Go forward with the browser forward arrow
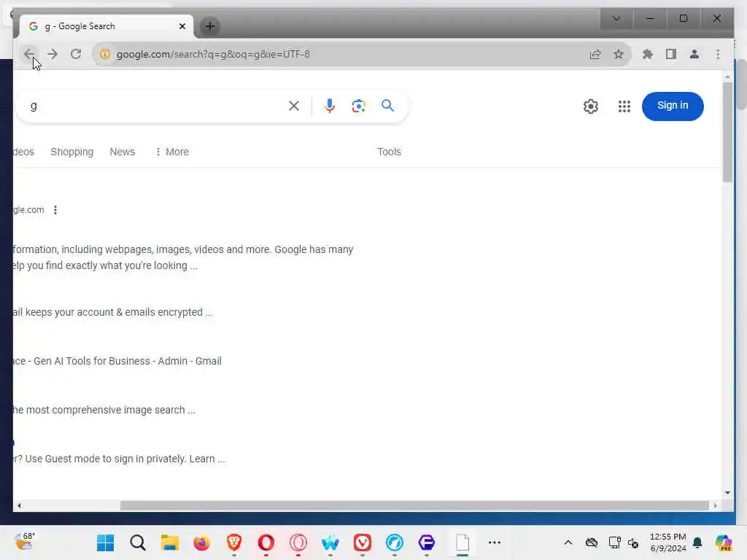 pos(53,54)
